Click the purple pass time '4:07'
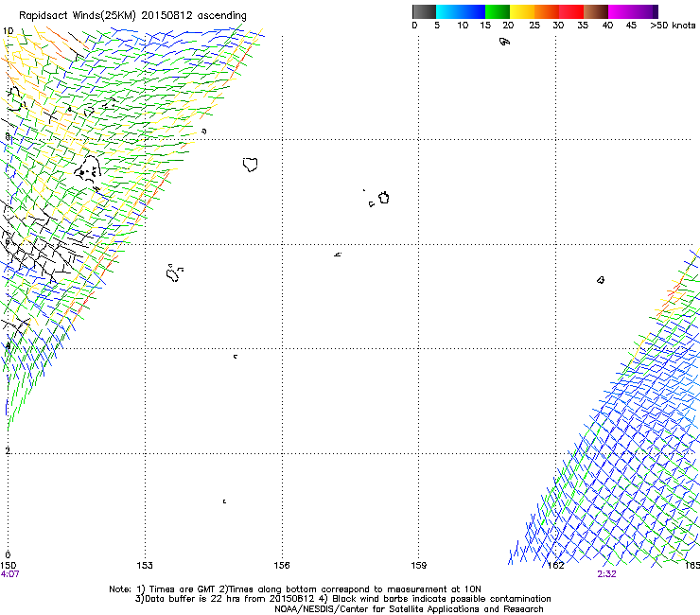The image size is (700, 615). click(9, 574)
